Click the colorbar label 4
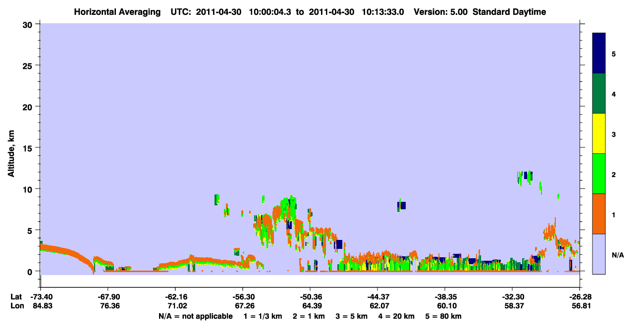Screen dimensions: 644x330 tap(614, 94)
